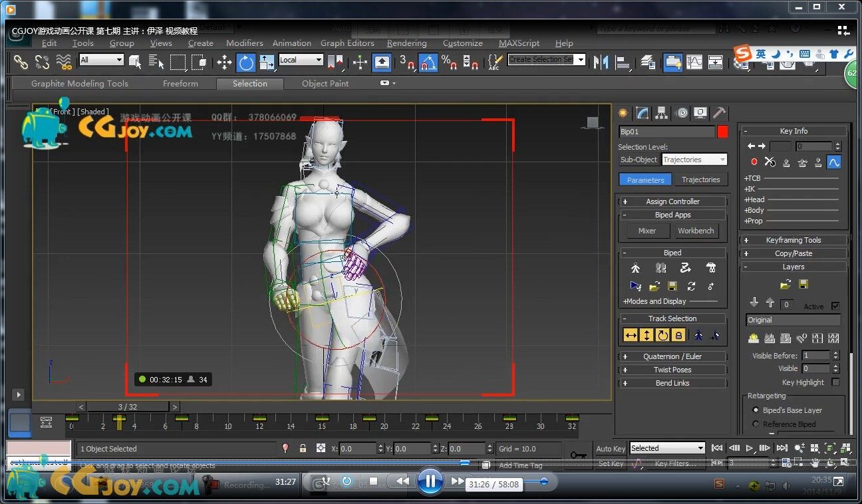Click the Set Key red dot
Image resolution: width=862 pixels, height=504 pixels.
click(754, 162)
